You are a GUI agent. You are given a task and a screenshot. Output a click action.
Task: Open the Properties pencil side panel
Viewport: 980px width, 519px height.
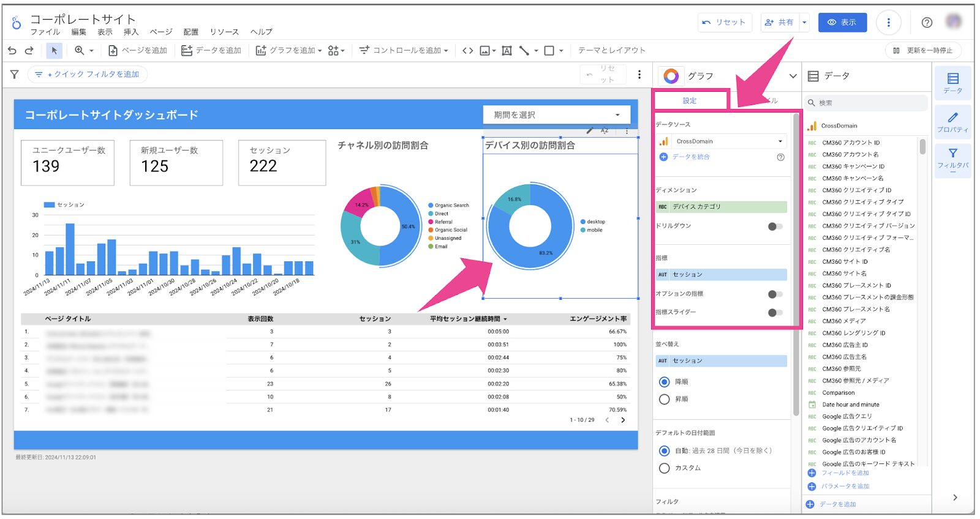coord(952,122)
